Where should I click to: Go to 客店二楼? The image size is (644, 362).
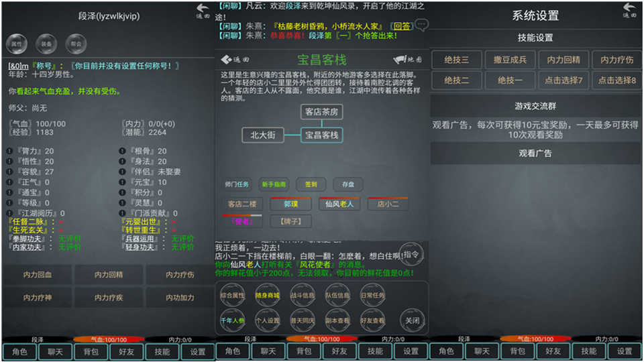(x=242, y=204)
